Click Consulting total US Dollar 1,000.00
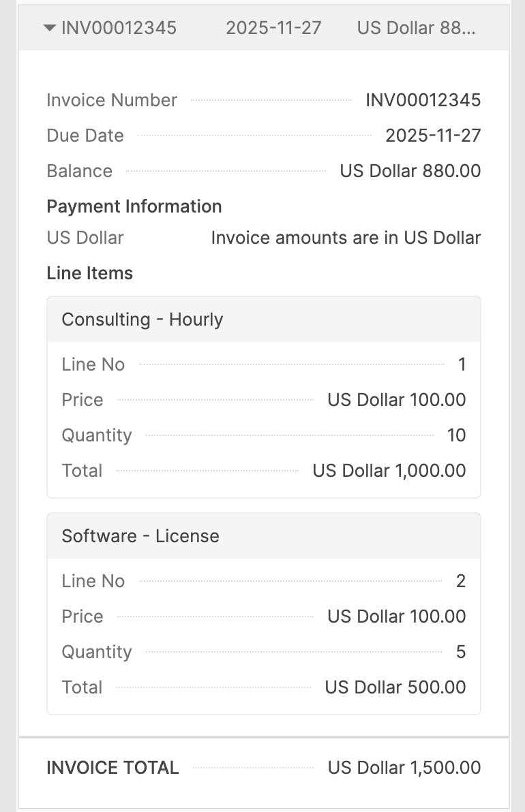The width and height of the screenshot is (525, 812). pyautogui.click(x=389, y=471)
